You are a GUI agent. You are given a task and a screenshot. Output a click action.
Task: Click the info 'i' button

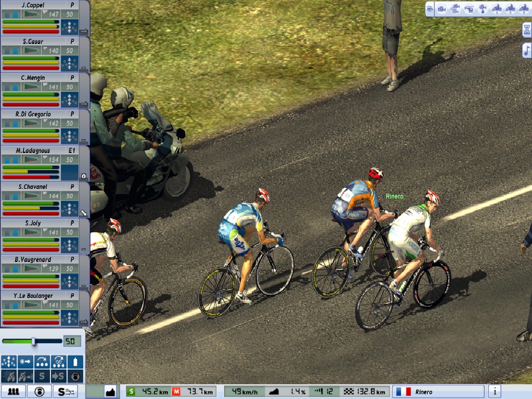(495, 392)
